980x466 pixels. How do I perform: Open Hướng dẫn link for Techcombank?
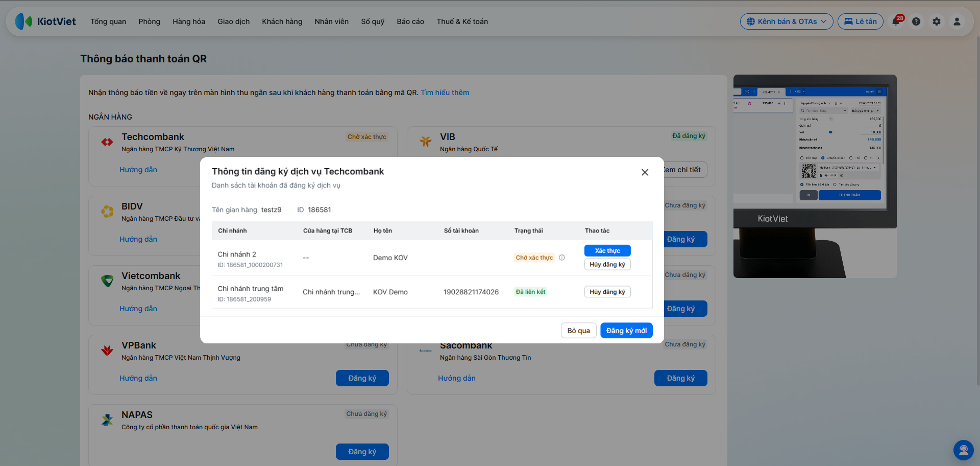(x=138, y=170)
